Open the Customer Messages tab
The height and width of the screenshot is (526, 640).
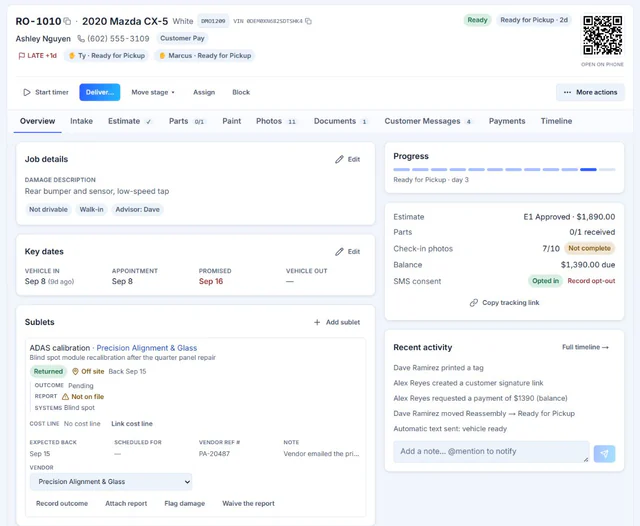(428, 121)
